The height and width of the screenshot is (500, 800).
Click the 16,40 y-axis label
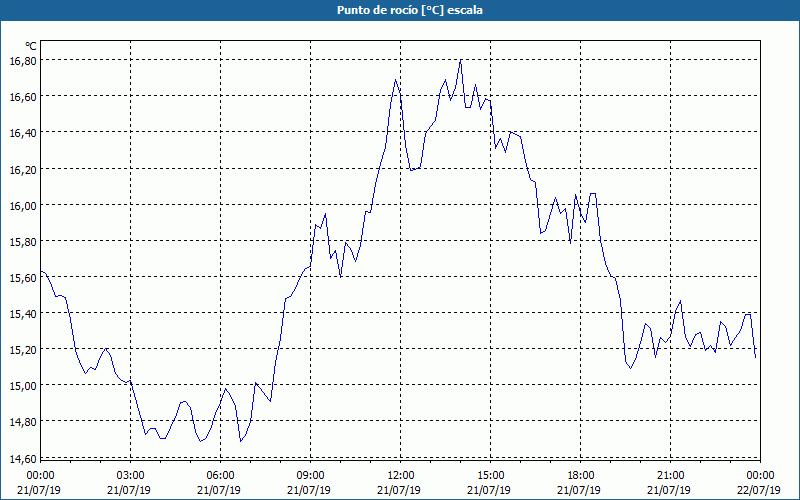[22, 133]
